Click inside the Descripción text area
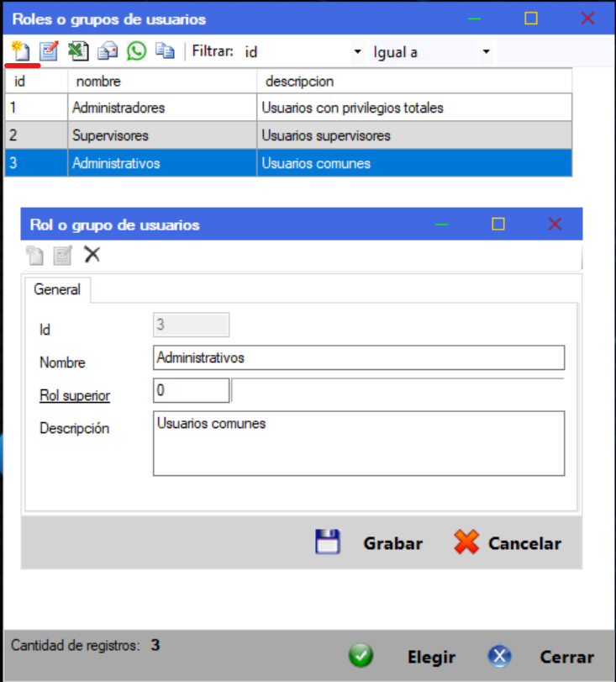Viewport: 616px width, 682px height. tap(359, 443)
